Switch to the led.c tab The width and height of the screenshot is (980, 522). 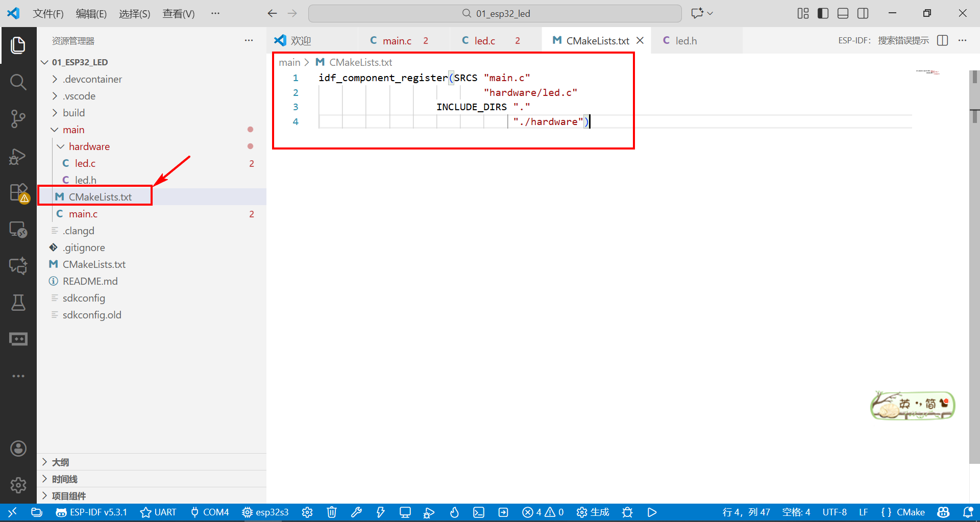tap(495, 40)
